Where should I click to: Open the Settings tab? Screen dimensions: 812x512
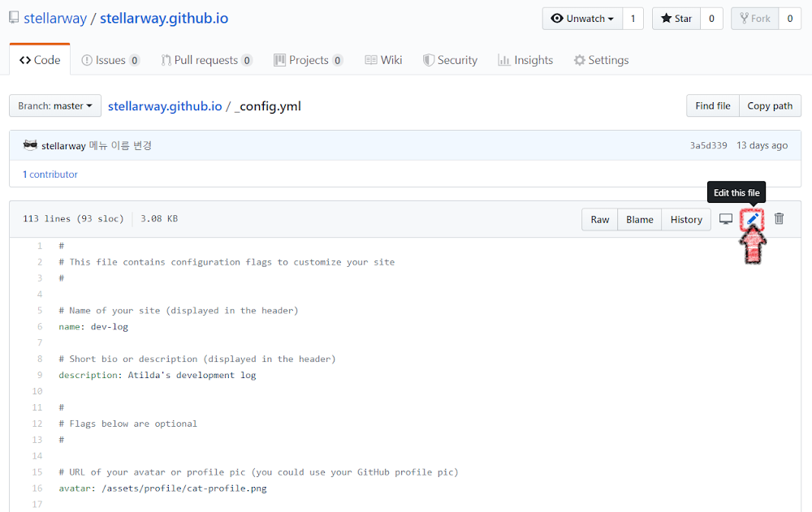(x=601, y=60)
